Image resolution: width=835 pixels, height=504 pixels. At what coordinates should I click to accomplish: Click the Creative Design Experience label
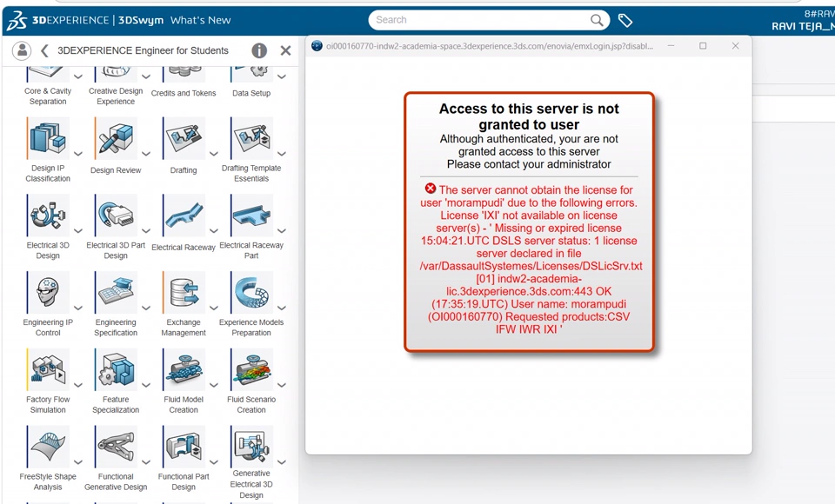[x=116, y=96]
